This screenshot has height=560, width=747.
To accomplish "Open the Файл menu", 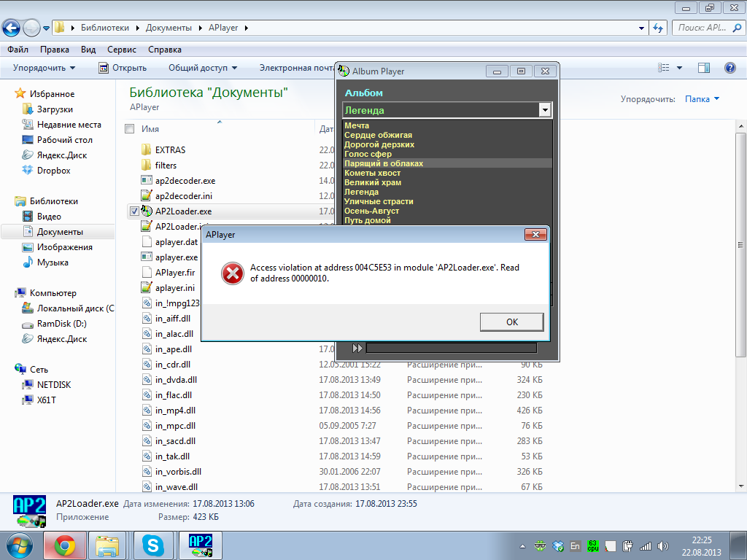I will (18, 50).
